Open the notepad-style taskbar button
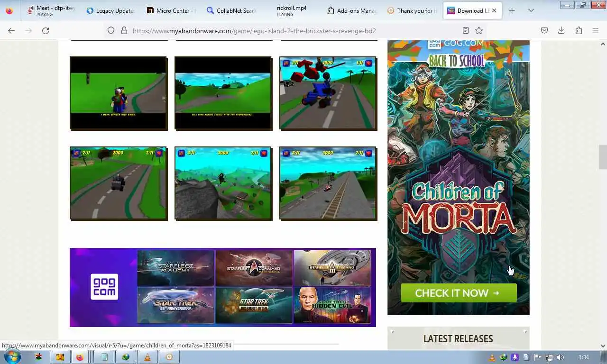Viewport: 607px width, 364px height. coord(104,357)
